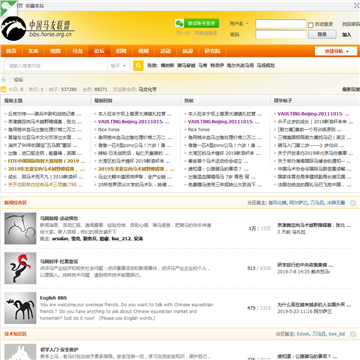Open the 地图 nav tab

(55, 51)
